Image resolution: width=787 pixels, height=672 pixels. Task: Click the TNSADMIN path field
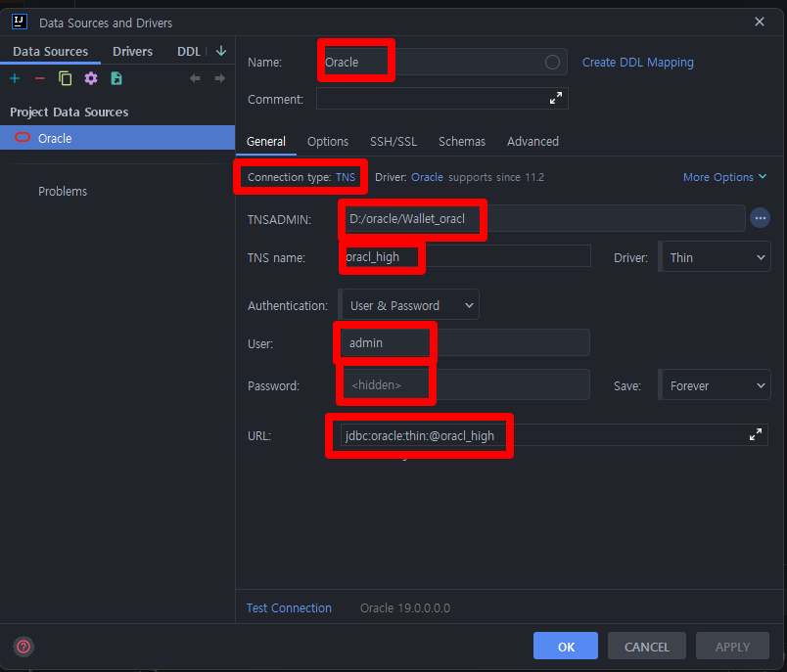[x=543, y=219]
